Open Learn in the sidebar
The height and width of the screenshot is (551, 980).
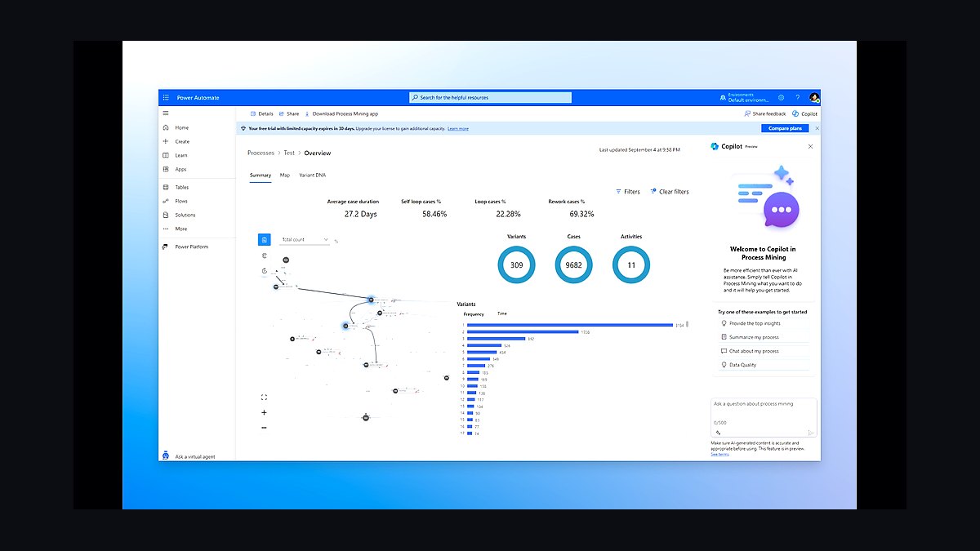[x=181, y=155]
